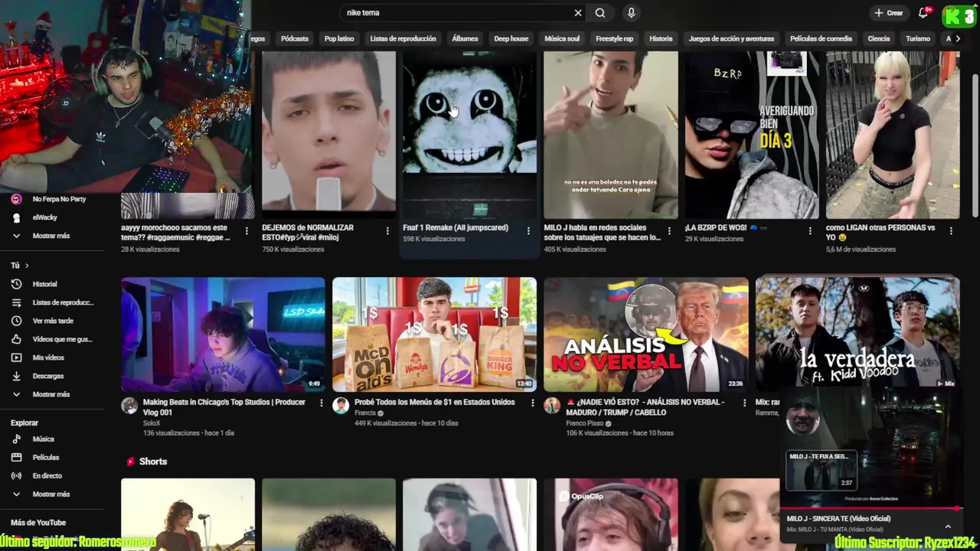Select the Pop latino chip
This screenshot has height=551, width=980.
pyautogui.click(x=339, y=38)
